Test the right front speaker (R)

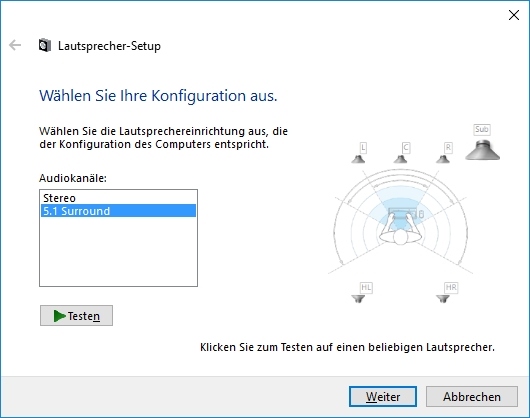[443, 158]
